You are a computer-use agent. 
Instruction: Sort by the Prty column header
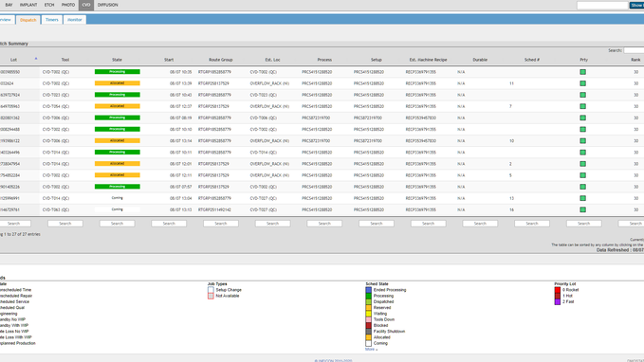click(x=583, y=60)
